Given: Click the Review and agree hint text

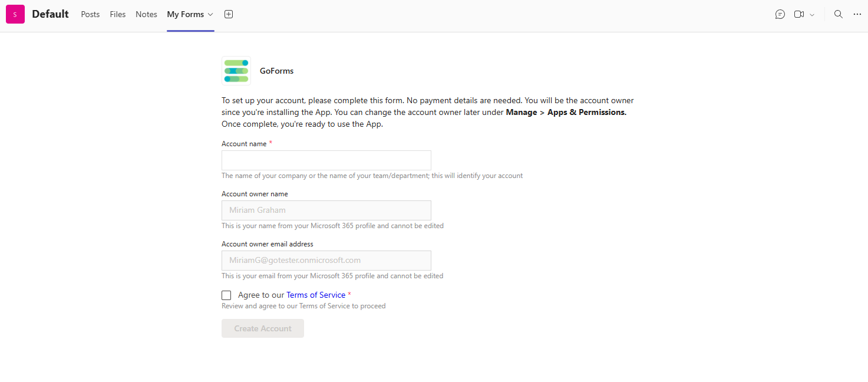Looking at the screenshot, I should pos(303,306).
